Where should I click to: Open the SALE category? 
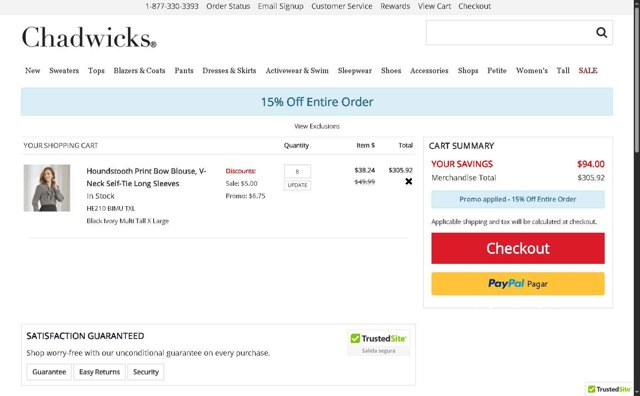[588, 71]
